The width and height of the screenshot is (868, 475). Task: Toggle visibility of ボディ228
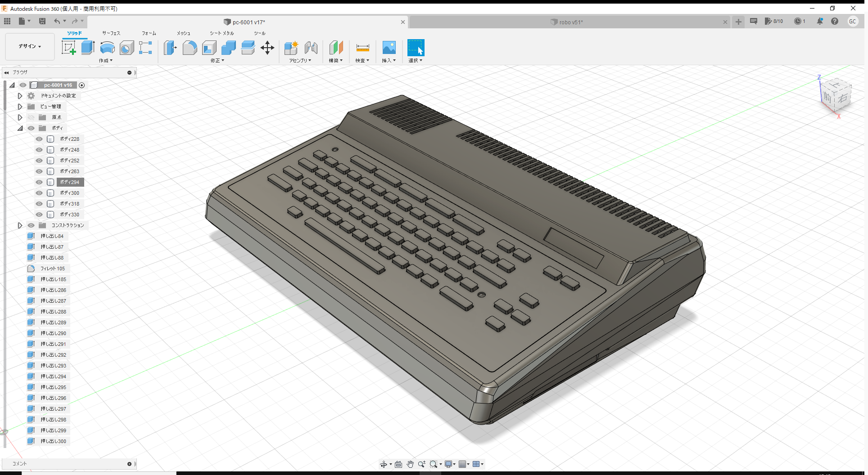pyautogui.click(x=39, y=139)
